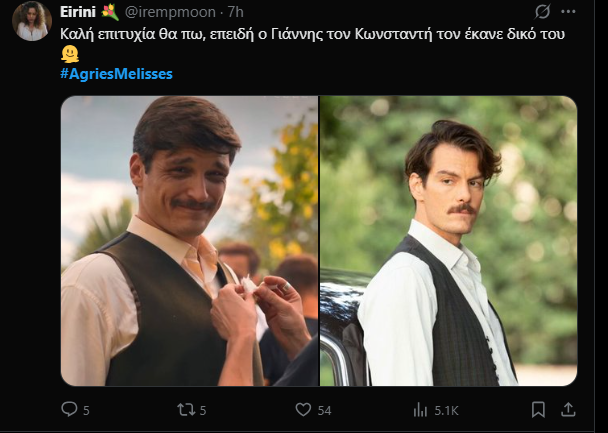Click the Grok explain icon
This screenshot has width=608, height=433.
tap(542, 12)
